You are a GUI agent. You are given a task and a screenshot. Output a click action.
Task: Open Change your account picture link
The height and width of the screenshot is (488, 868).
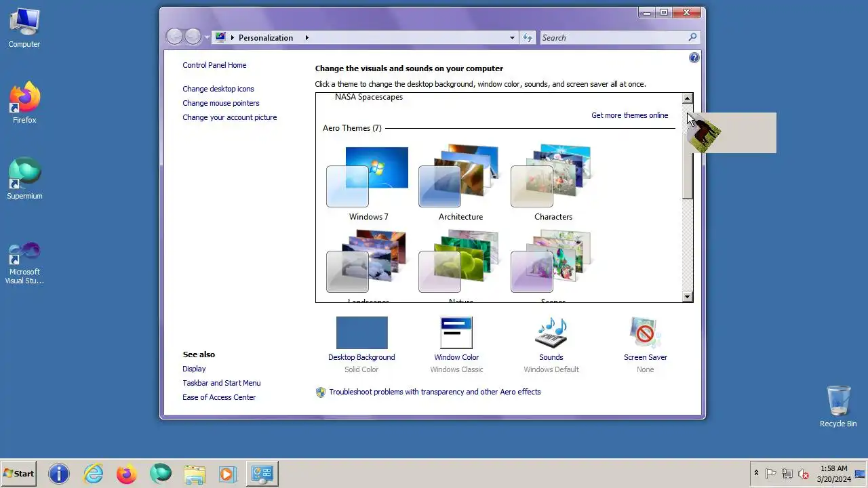pos(230,117)
